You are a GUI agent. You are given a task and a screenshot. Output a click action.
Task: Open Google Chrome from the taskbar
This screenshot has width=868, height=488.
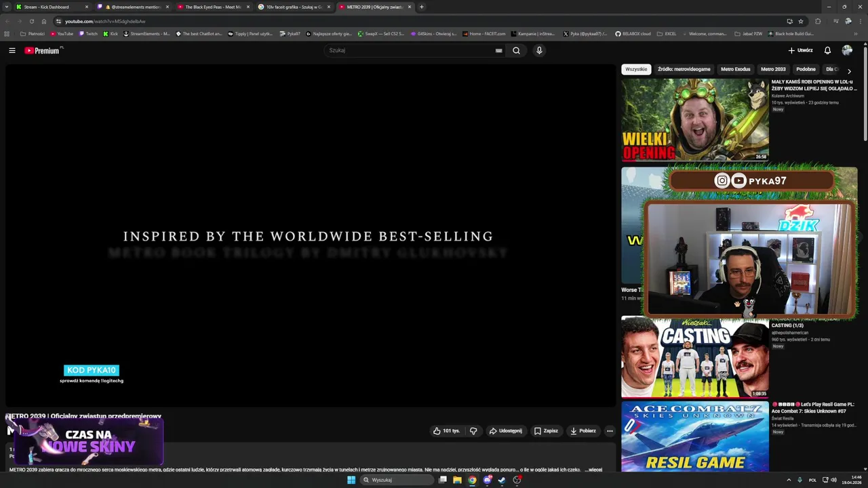[472, 480]
